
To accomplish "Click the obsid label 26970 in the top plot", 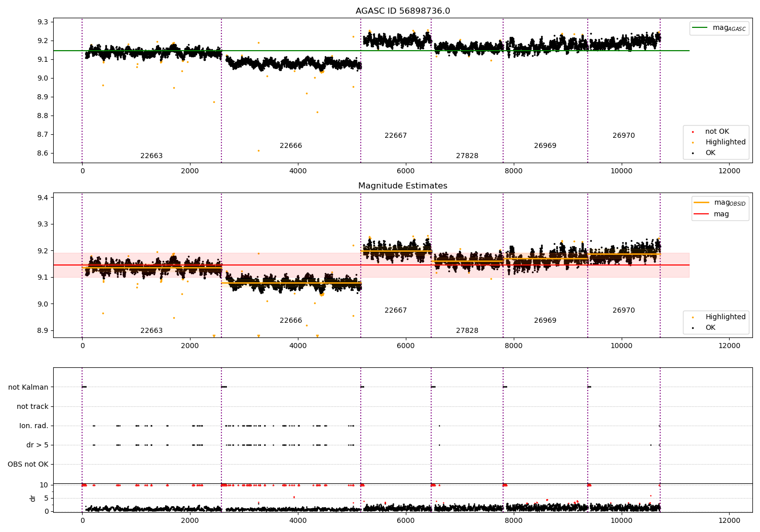I will [624, 136].
